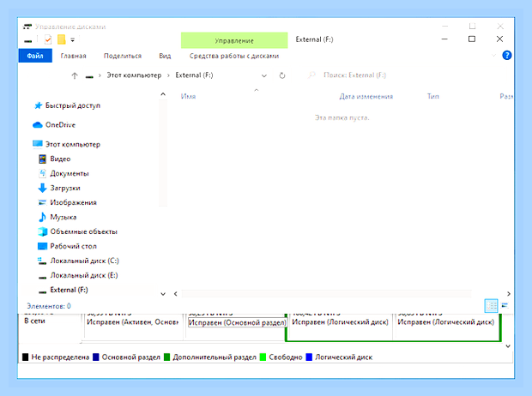Screen dimensions: 532x396
Task: Open the Музыка folder
Action: 63,217
